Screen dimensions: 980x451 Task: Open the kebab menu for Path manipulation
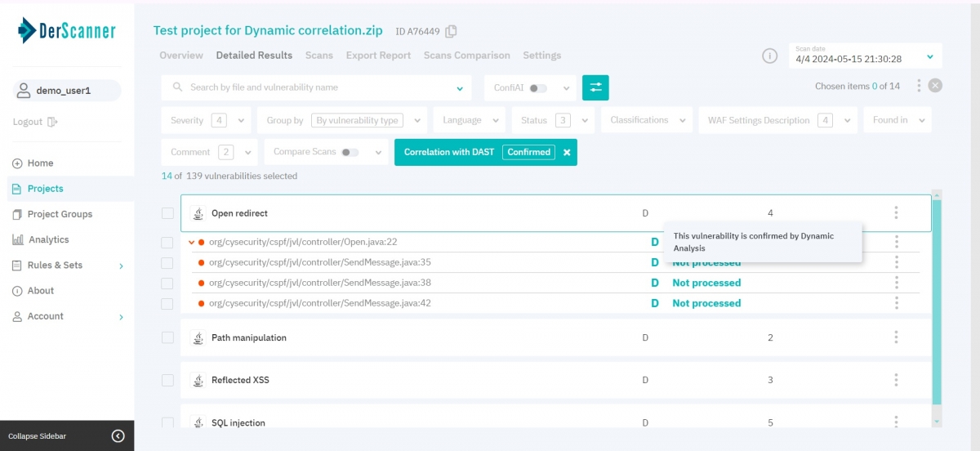click(x=896, y=337)
